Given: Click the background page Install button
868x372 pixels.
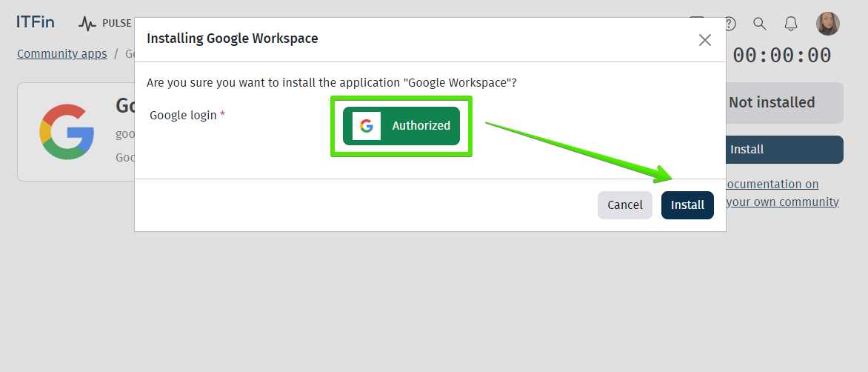Looking at the screenshot, I should pyautogui.click(x=784, y=150).
